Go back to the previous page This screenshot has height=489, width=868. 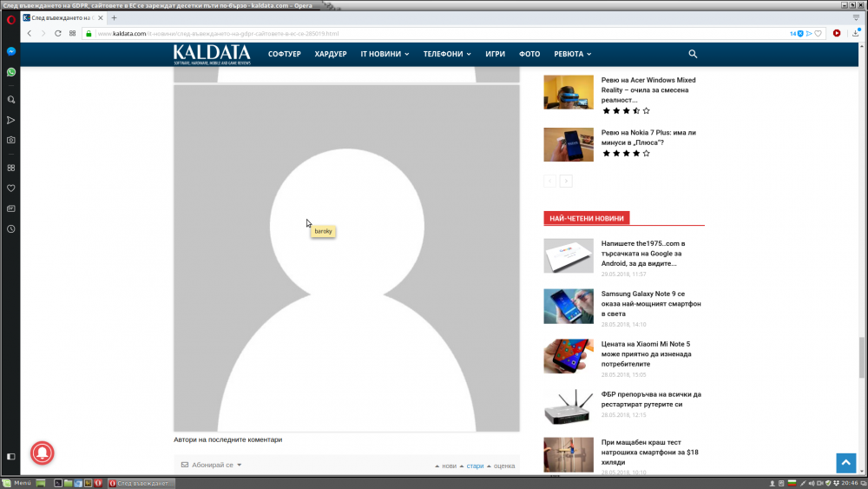pos(30,33)
